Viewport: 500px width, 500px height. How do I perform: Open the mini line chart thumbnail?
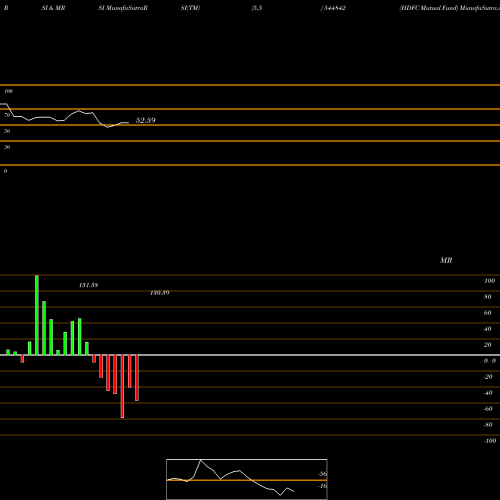(x=247, y=479)
